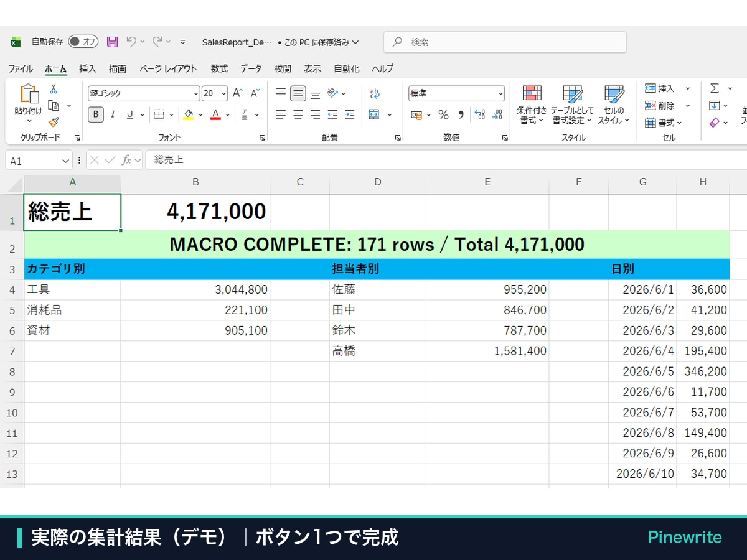Open the 校閲 review tab
Image resolution: width=747 pixels, height=560 pixels.
(283, 68)
